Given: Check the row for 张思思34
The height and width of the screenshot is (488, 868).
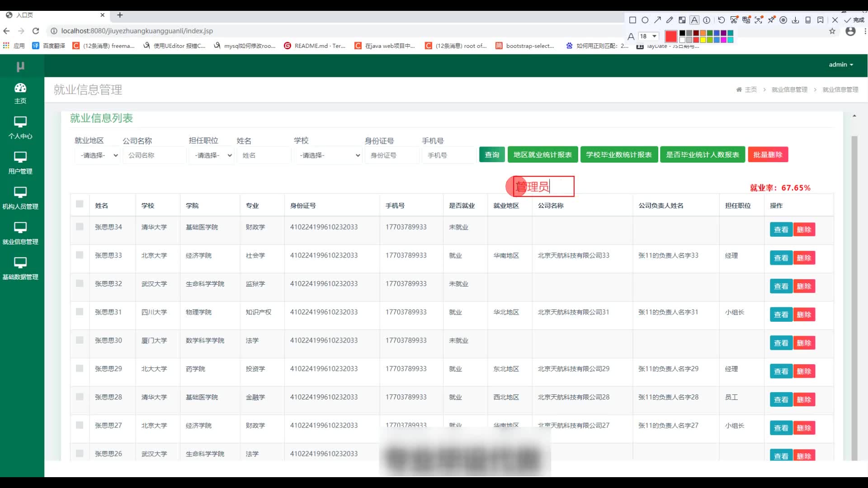Looking at the screenshot, I should point(80,227).
